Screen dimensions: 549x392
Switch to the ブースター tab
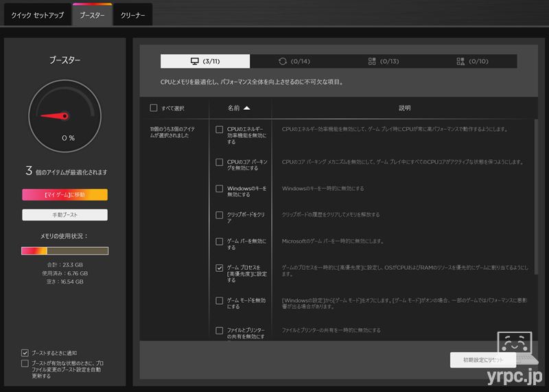93,15
